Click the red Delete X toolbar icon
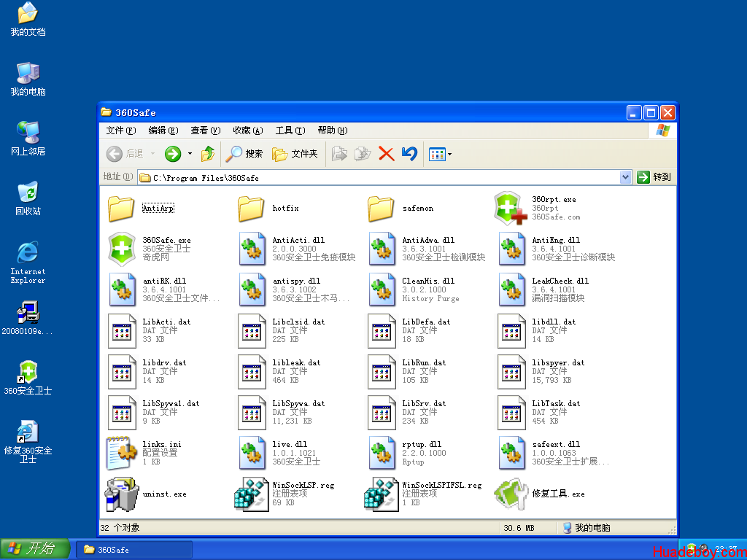 click(387, 154)
